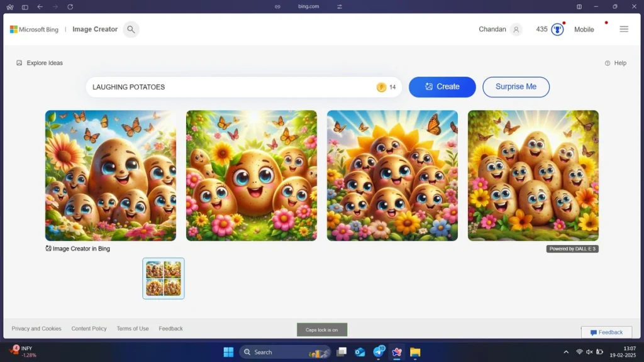The width and height of the screenshot is (644, 362).
Task: Click the Create button
Action: tap(442, 87)
